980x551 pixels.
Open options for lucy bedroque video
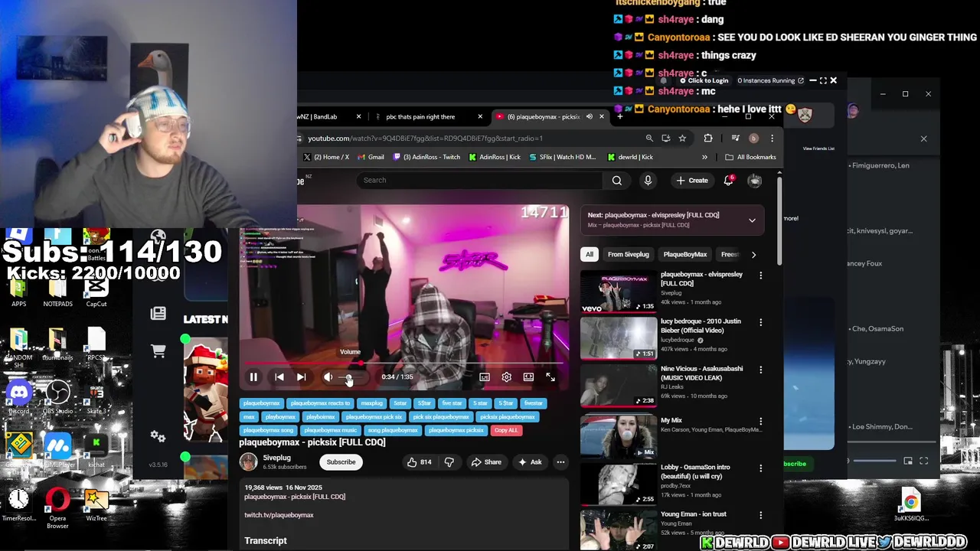(x=760, y=322)
